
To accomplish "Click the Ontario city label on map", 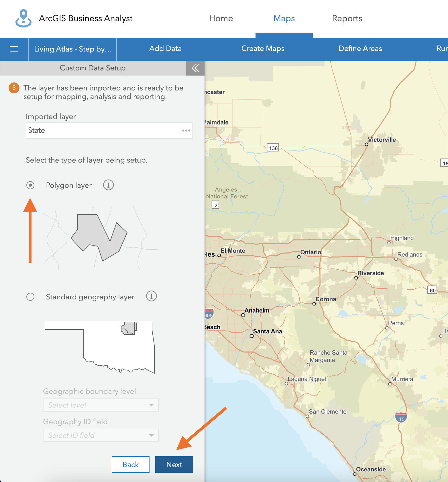I will coord(311,252).
